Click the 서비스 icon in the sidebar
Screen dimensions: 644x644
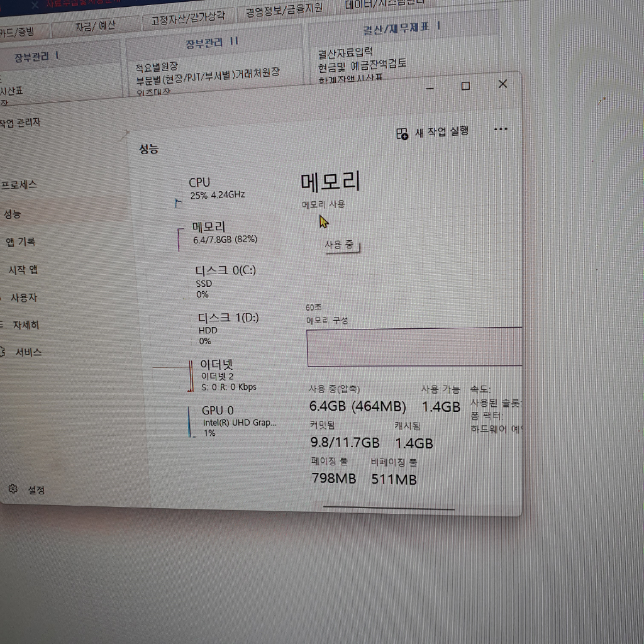(3, 351)
